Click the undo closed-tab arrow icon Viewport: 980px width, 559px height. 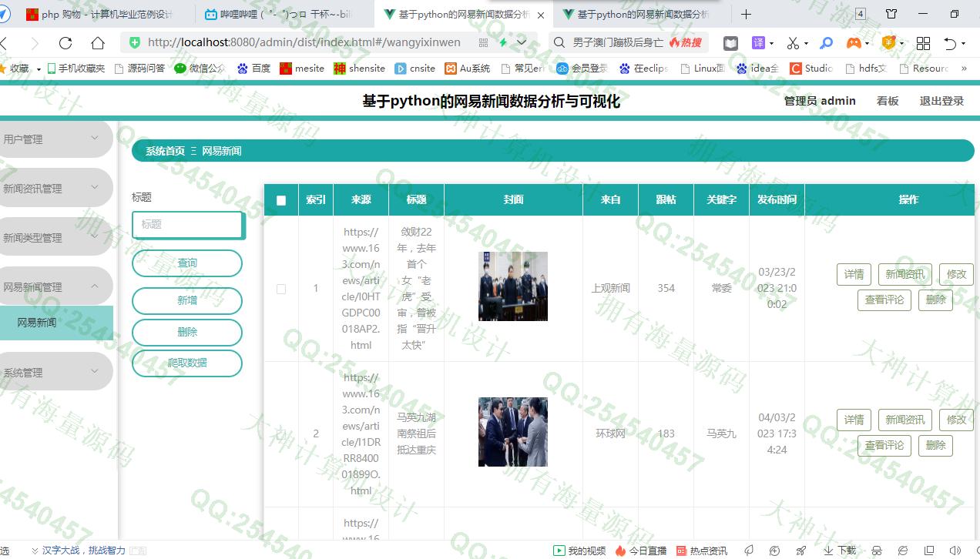click(949, 43)
